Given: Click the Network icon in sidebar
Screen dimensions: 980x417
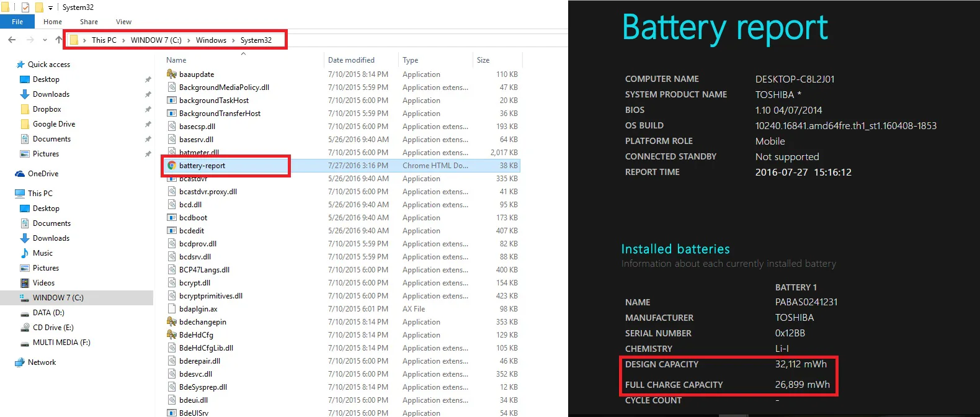Looking at the screenshot, I should pyautogui.click(x=20, y=362).
